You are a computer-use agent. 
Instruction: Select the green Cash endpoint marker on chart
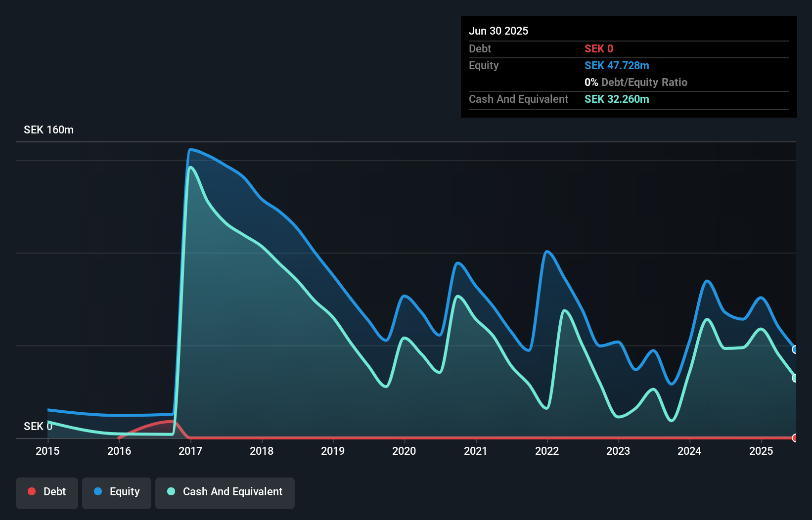coord(795,378)
